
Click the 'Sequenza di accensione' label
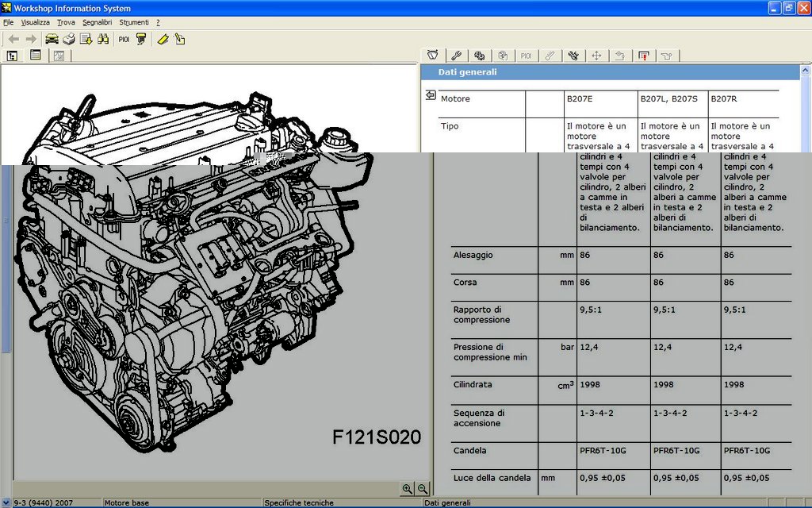point(479,418)
